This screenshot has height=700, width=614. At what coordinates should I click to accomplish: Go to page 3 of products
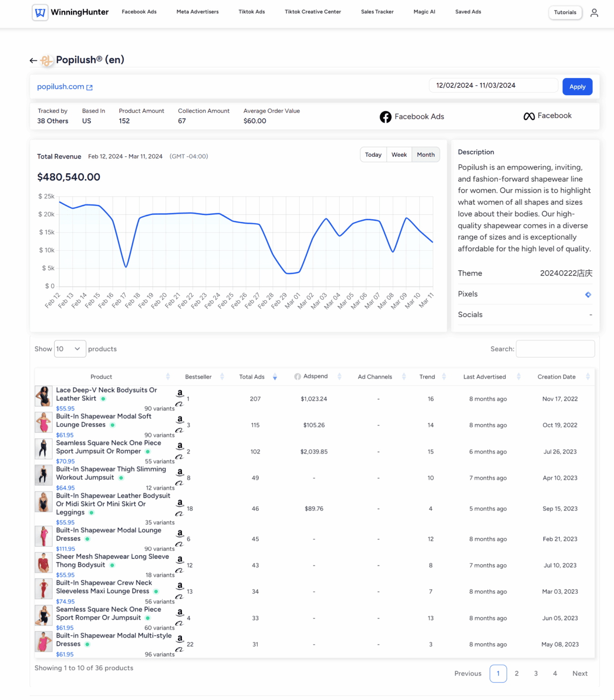(536, 674)
